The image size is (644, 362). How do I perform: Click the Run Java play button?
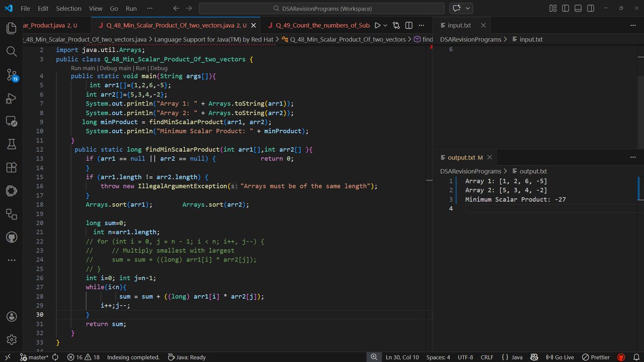[377, 25]
